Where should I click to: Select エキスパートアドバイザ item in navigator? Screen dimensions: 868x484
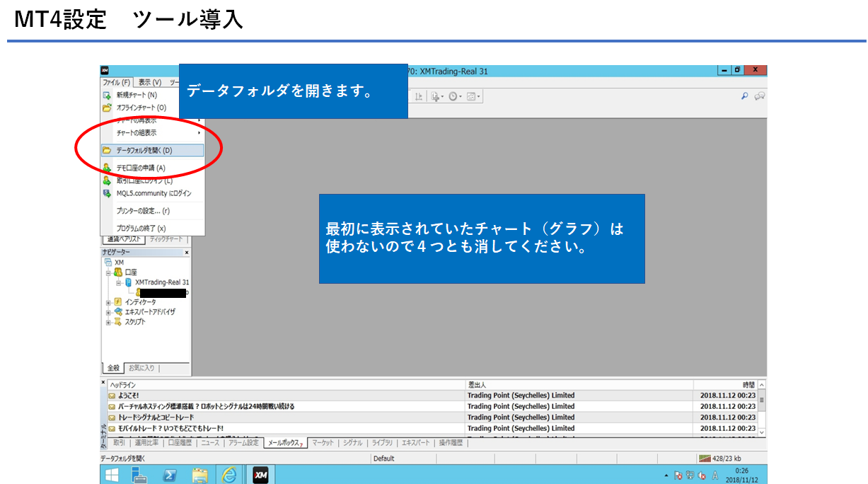[150, 312]
